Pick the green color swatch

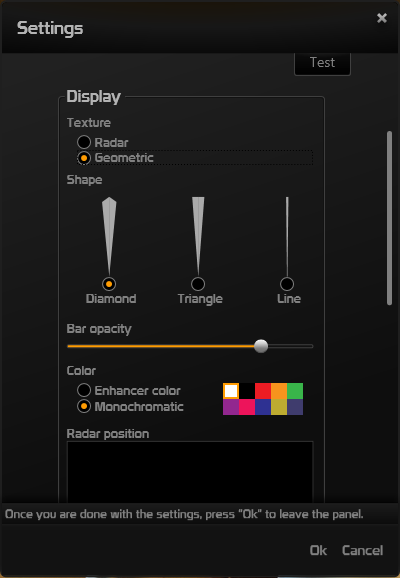295,391
